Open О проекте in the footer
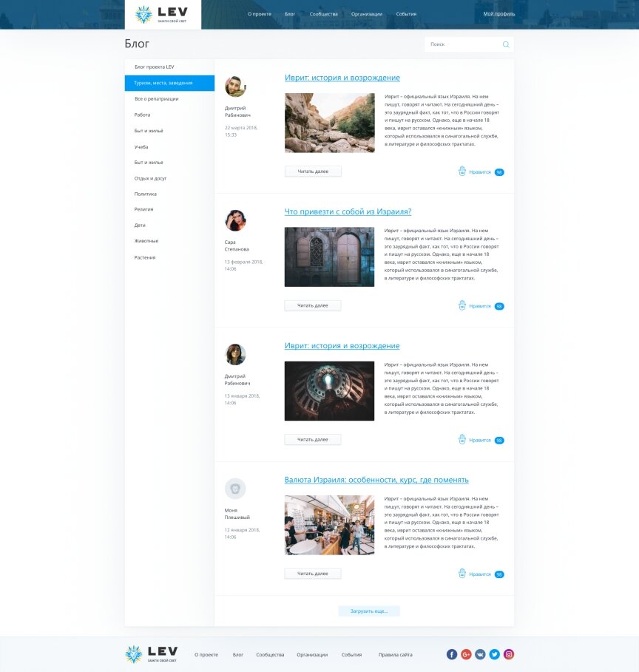Image resolution: width=639 pixels, height=672 pixels. 206,655
